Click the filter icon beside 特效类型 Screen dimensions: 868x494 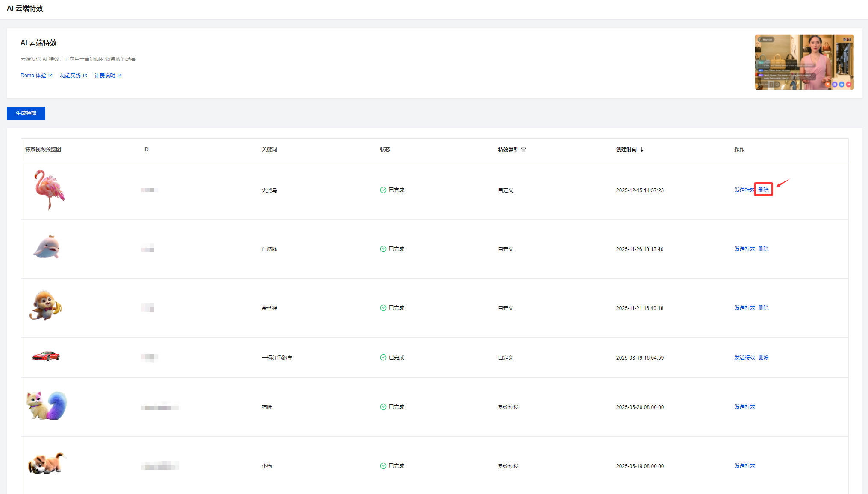click(x=524, y=150)
